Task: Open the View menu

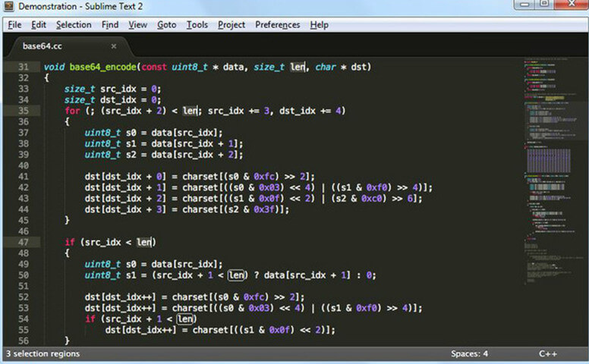Action: tap(138, 25)
